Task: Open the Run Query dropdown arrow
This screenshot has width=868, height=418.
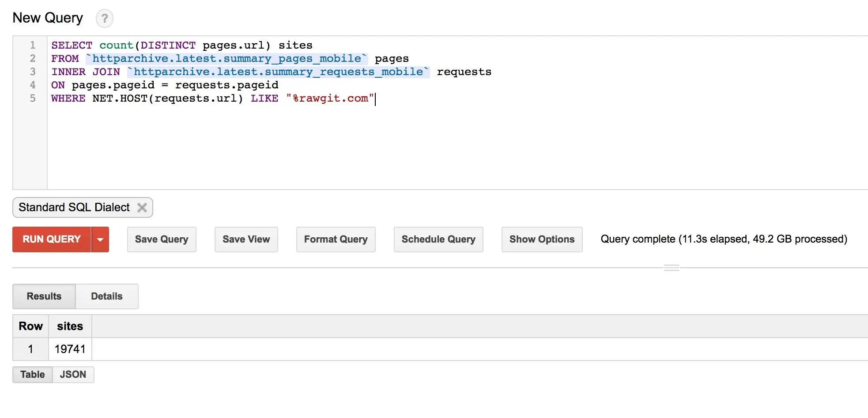Action: 100,239
